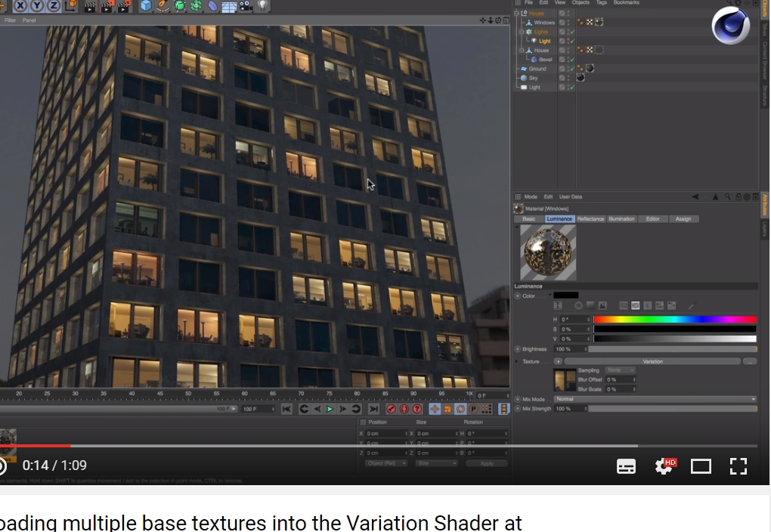The width and height of the screenshot is (771, 532).
Task: Pick color with the eyedropper icon
Action: 692,306
